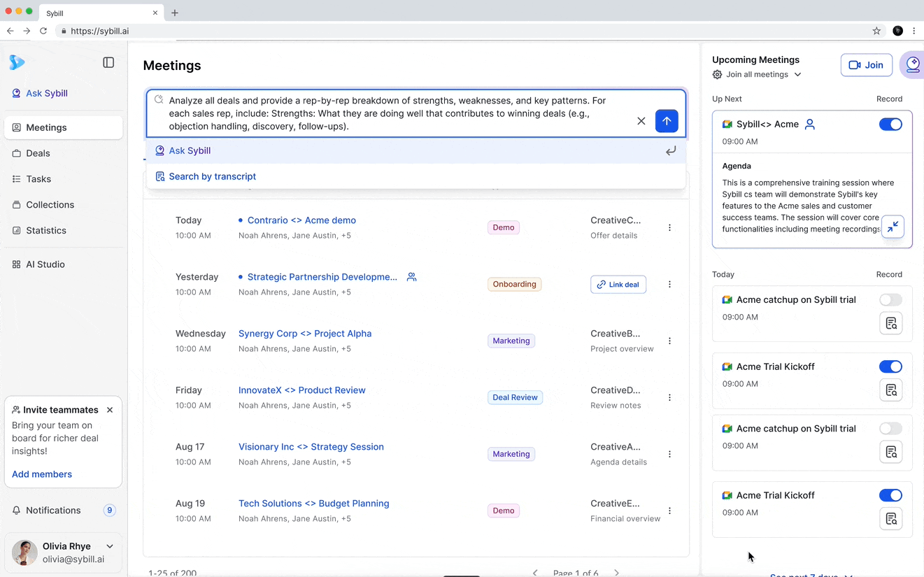Screen dimensions: 924x577
Task: Go to the Meetings section
Action: 64,127
